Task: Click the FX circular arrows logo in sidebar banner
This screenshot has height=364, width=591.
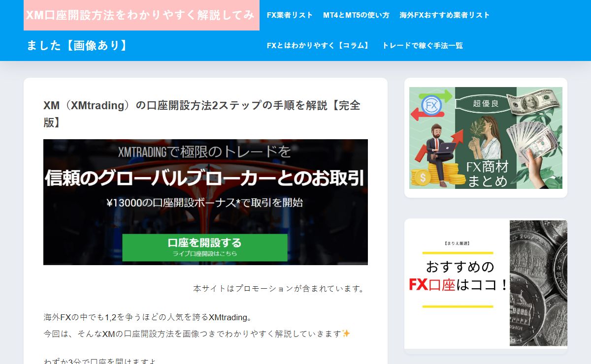Action: tap(431, 105)
